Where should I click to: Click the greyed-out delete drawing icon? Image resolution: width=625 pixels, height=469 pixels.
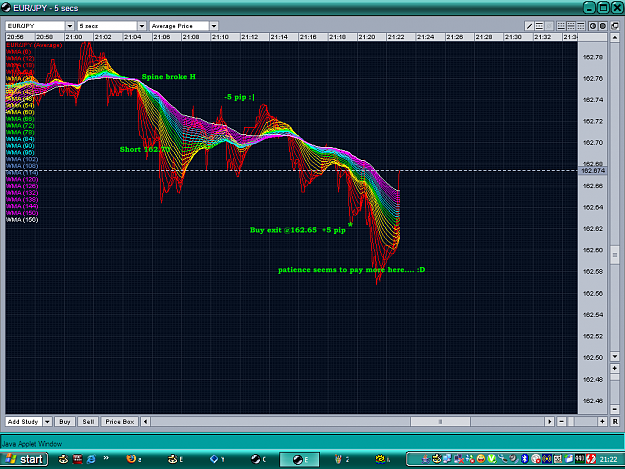pyautogui.click(x=549, y=26)
